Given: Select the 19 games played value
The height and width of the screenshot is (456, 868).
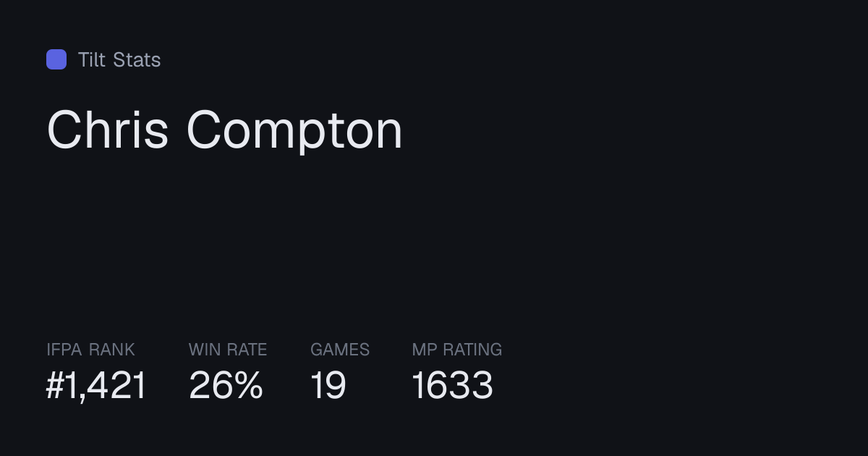Looking at the screenshot, I should pos(328,385).
